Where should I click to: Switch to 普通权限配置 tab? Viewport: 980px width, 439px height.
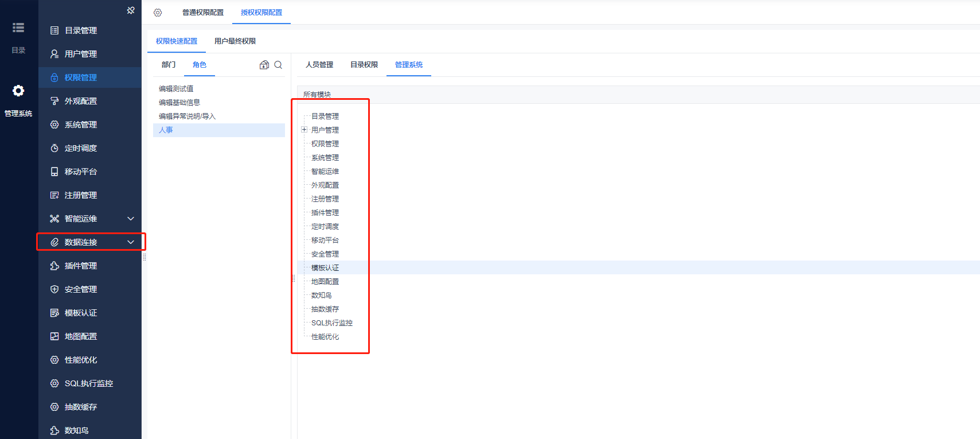pyautogui.click(x=203, y=13)
